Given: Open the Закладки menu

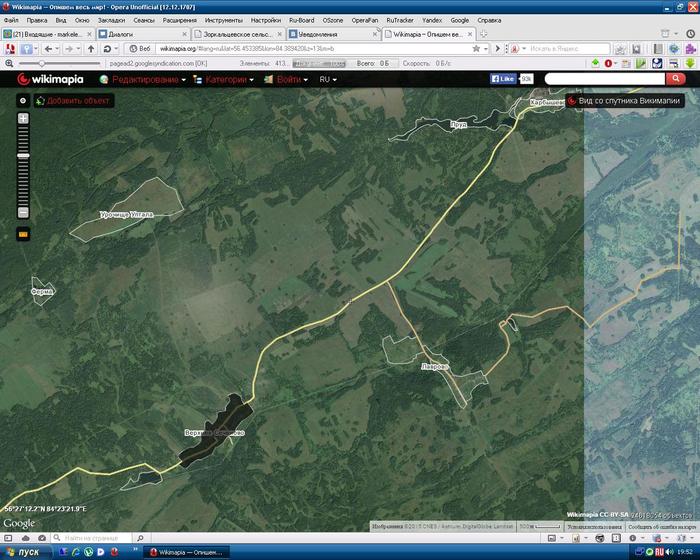Looking at the screenshot, I should (x=112, y=19).
